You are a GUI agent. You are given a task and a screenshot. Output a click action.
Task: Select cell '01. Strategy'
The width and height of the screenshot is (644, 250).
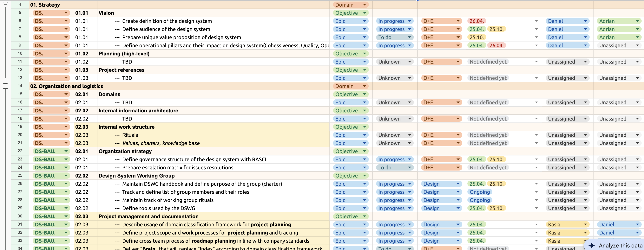click(51, 5)
